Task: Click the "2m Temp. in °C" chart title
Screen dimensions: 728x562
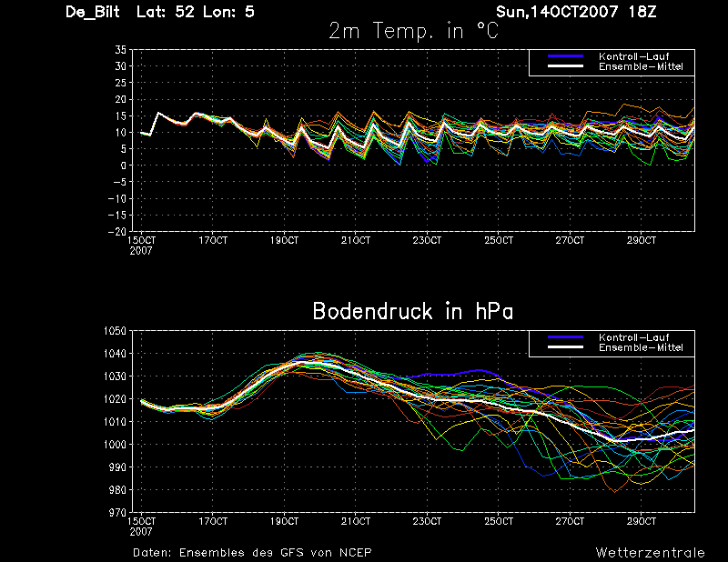Action: 413,32
